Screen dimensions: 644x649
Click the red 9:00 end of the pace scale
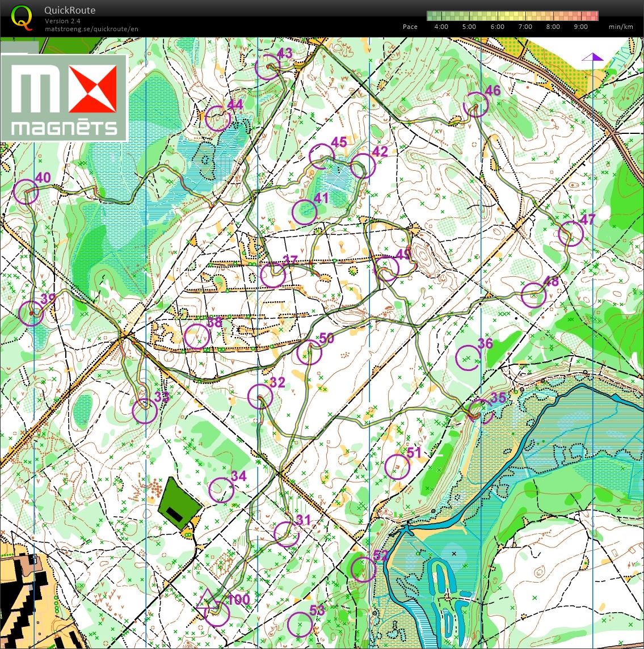point(590,16)
